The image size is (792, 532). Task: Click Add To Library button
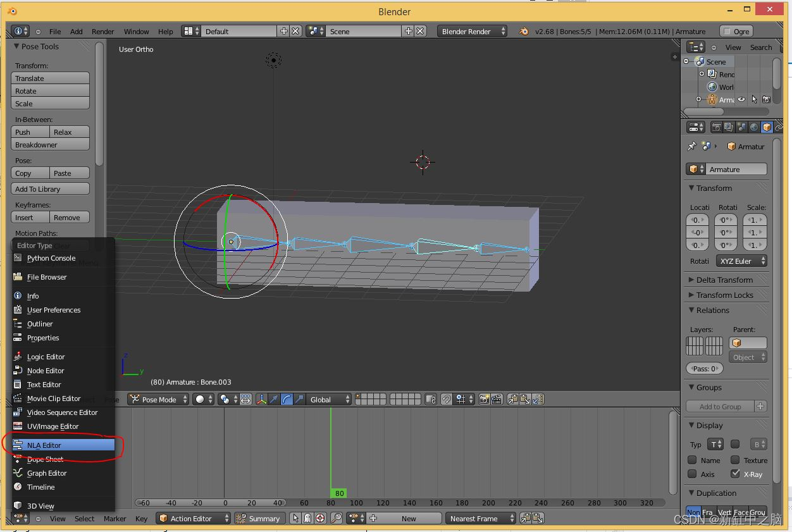click(x=50, y=189)
